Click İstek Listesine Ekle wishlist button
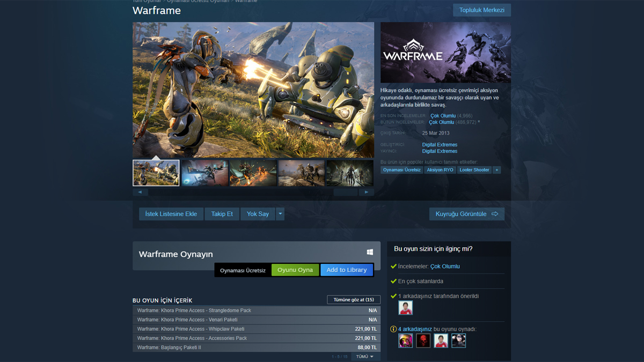The height and width of the screenshot is (362, 644). pos(171,214)
